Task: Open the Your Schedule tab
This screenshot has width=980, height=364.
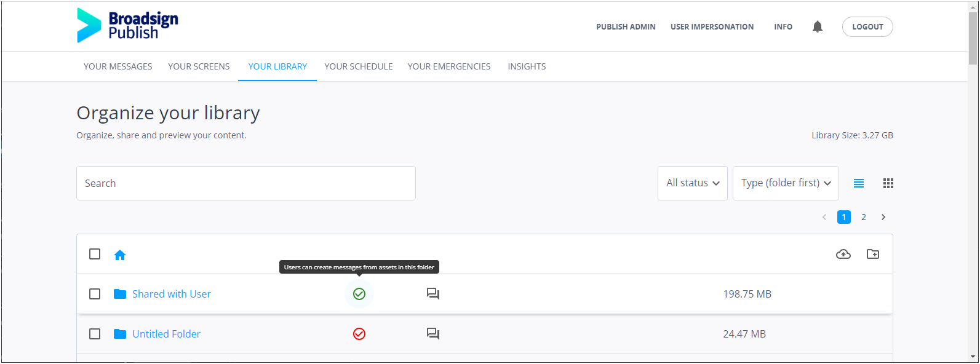Action: [359, 66]
